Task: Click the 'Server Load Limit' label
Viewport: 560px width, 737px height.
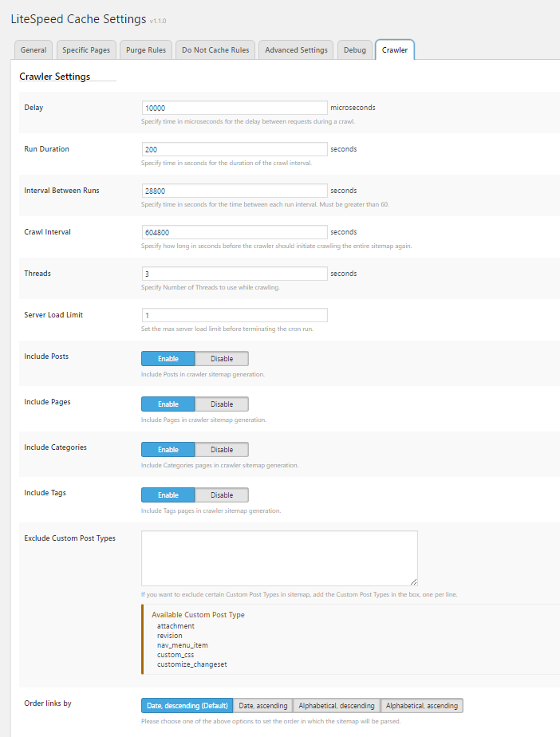Action: click(x=53, y=315)
